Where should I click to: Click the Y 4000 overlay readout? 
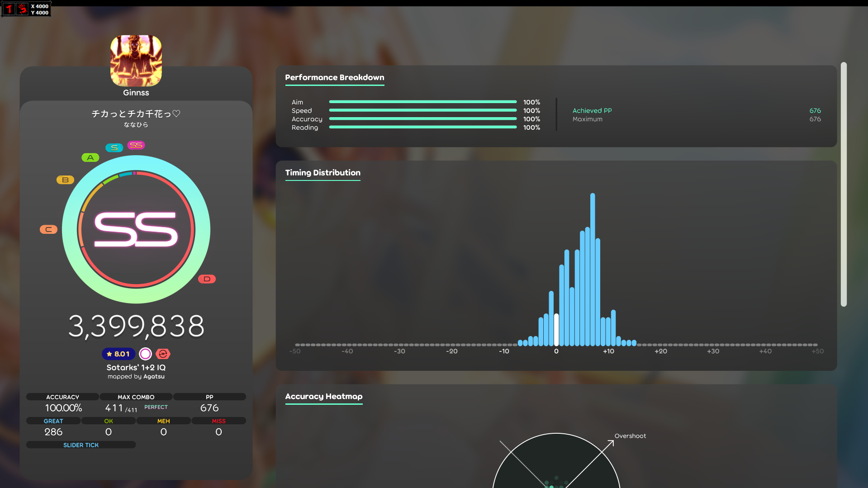pyautogui.click(x=40, y=13)
